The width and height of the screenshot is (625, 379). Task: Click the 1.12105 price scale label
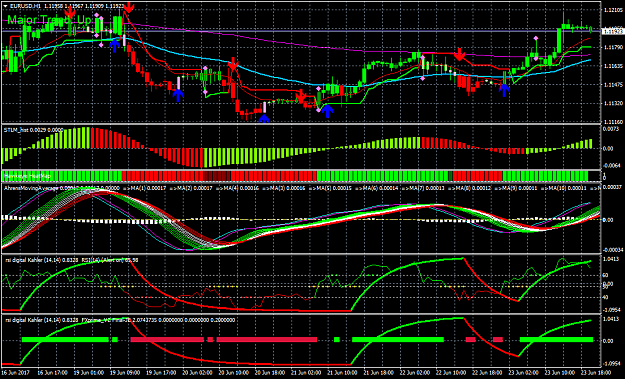click(613, 10)
